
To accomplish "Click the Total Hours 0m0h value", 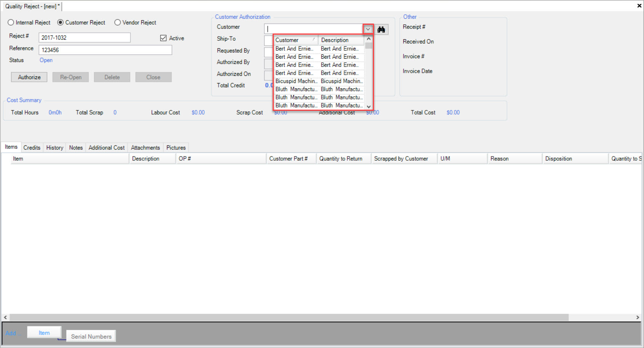I will 55,112.
